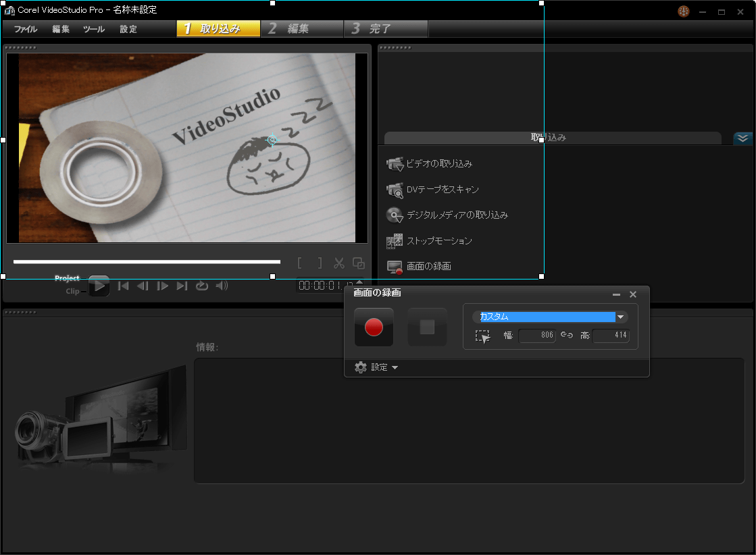Set mark-in with the left bracket
756x555 pixels.
pos(300,263)
